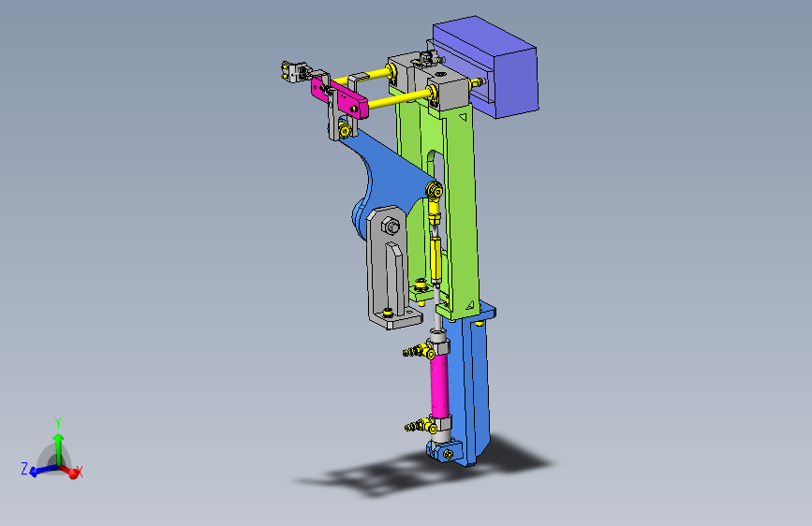Select the blue clevis mount at cylinder bottom
812x526 pixels.
(x=444, y=451)
